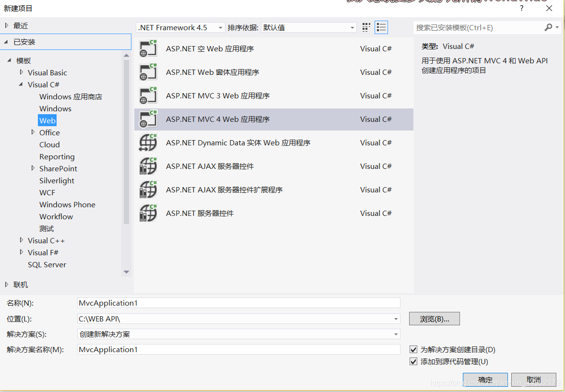
Task: Collapse the Visual C# node
Action: tap(21, 84)
